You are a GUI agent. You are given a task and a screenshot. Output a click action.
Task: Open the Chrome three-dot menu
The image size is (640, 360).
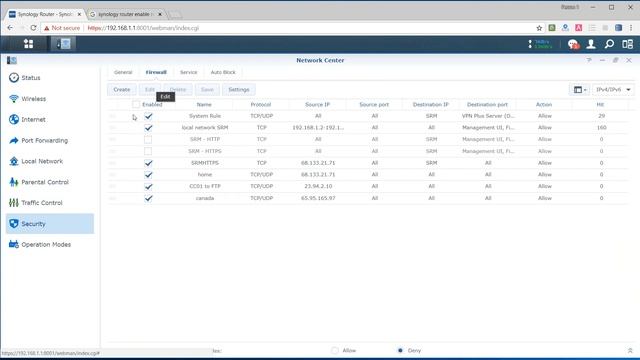631,28
